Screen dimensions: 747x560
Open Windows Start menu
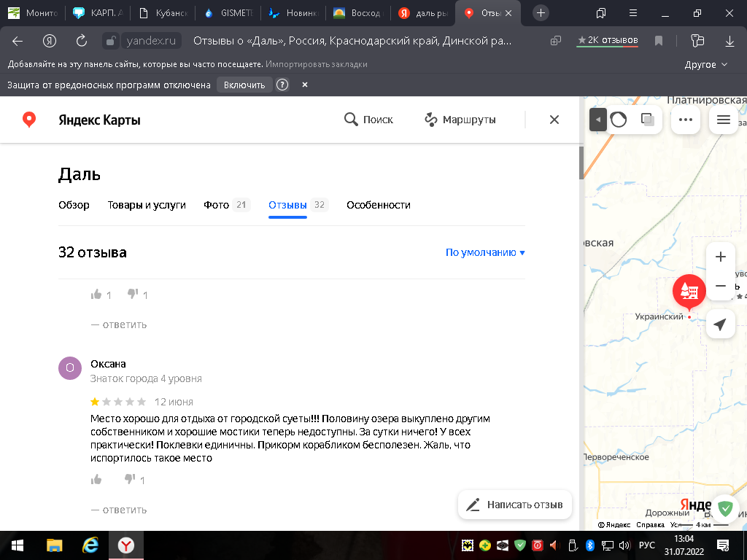(x=18, y=545)
